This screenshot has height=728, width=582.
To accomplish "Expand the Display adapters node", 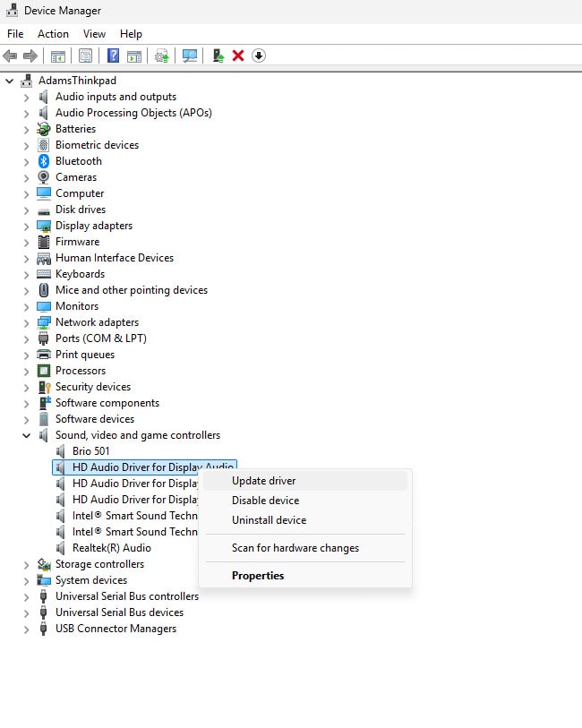I will click(x=26, y=226).
